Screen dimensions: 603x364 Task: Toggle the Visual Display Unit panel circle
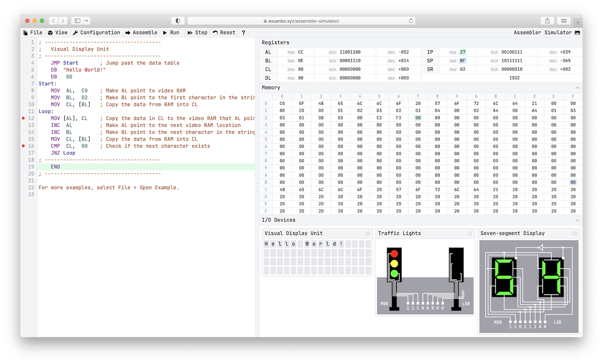point(367,234)
